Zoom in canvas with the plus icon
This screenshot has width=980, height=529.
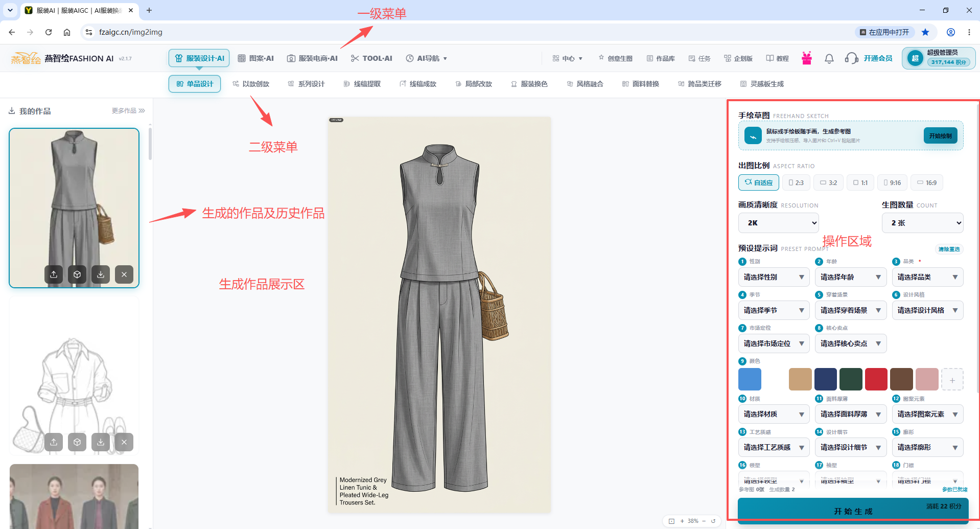click(682, 521)
